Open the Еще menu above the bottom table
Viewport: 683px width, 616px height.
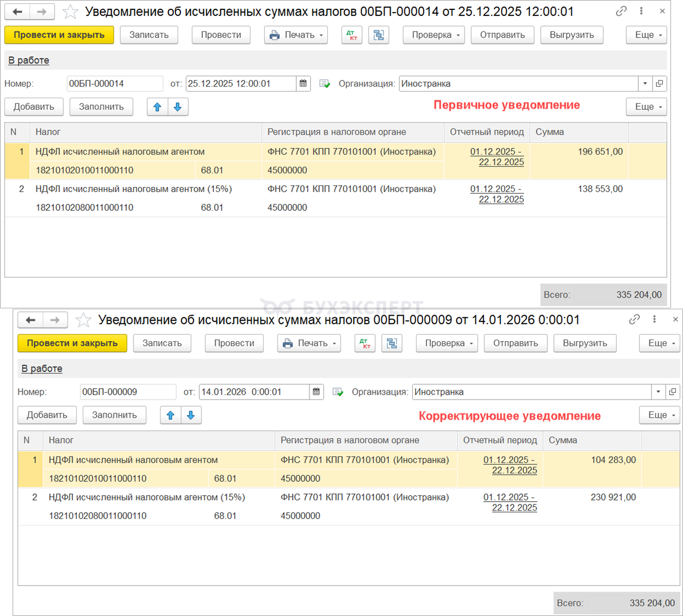[x=659, y=415]
